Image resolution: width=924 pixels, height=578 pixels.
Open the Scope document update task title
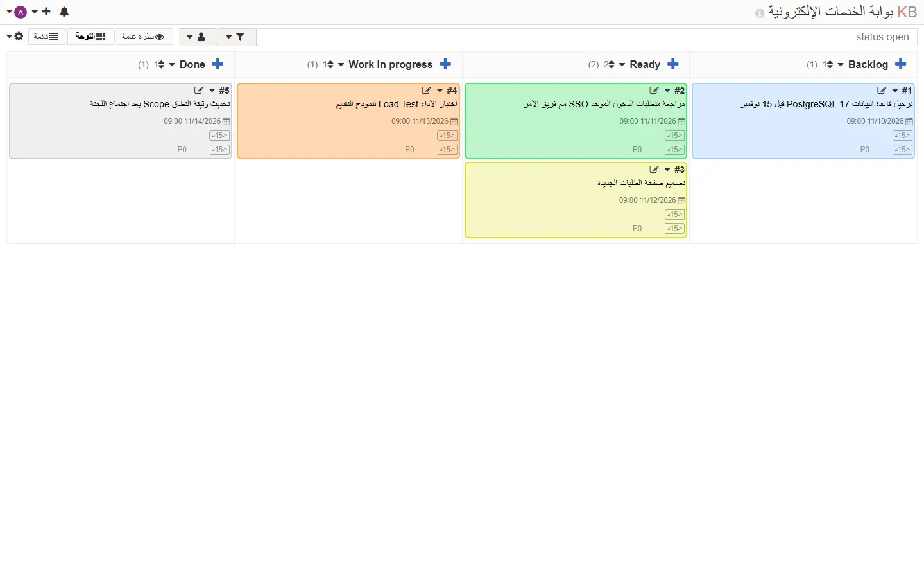[x=160, y=104]
